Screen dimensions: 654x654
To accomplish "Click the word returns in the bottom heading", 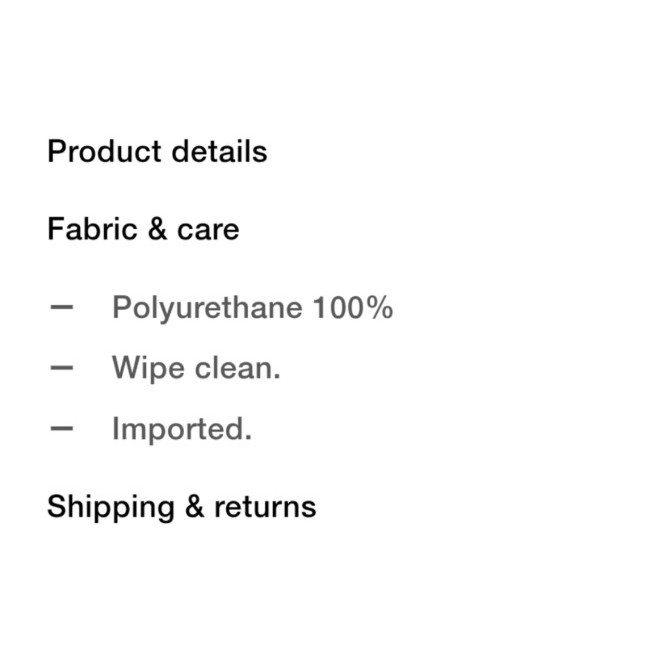I will pyautogui.click(x=265, y=508).
